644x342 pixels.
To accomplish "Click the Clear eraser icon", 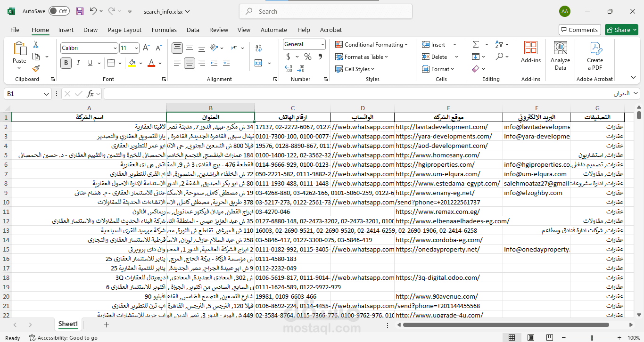I will (476, 69).
